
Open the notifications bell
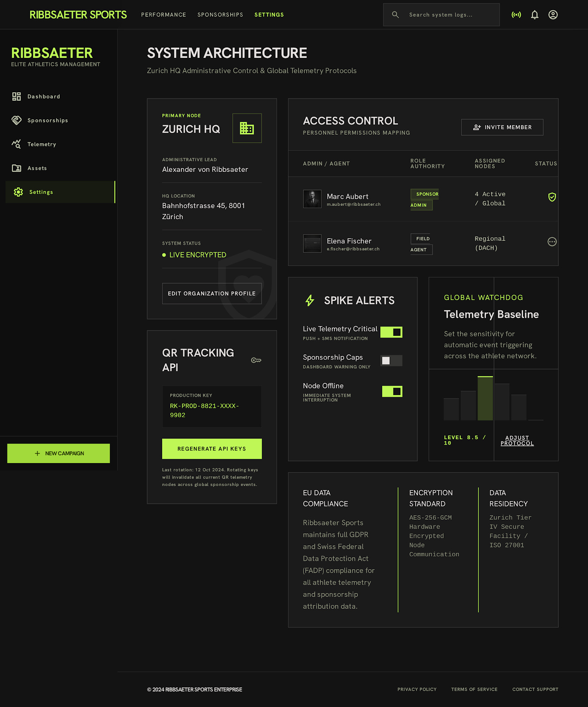pos(535,15)
